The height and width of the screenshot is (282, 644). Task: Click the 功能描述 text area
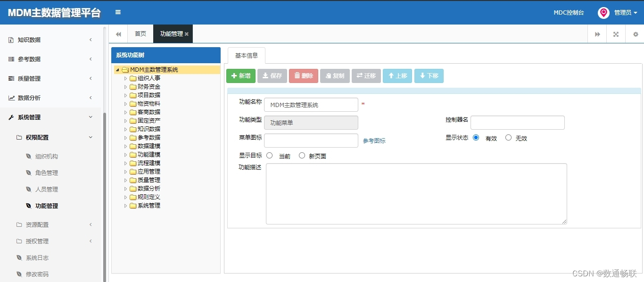point(416,194)
